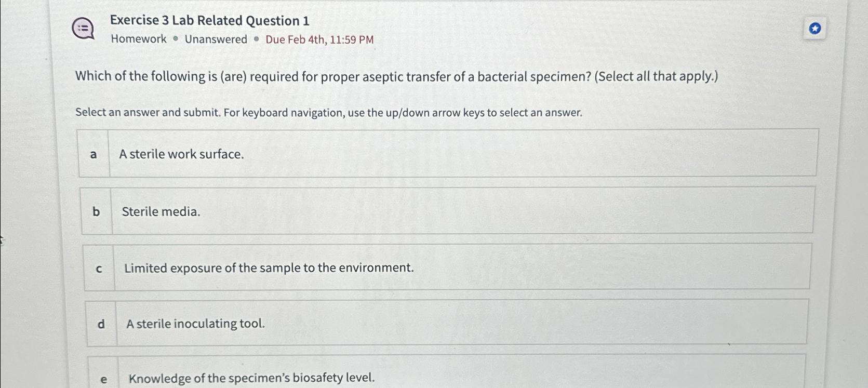Click the keyboard navigation instruction line
Viewport: 868px width, 388px height.
tap(329, 112)
